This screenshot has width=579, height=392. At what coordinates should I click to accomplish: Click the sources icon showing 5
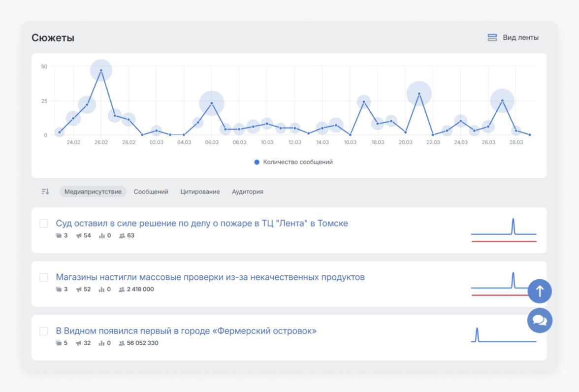pyautogui.click(x=59, y=343)
